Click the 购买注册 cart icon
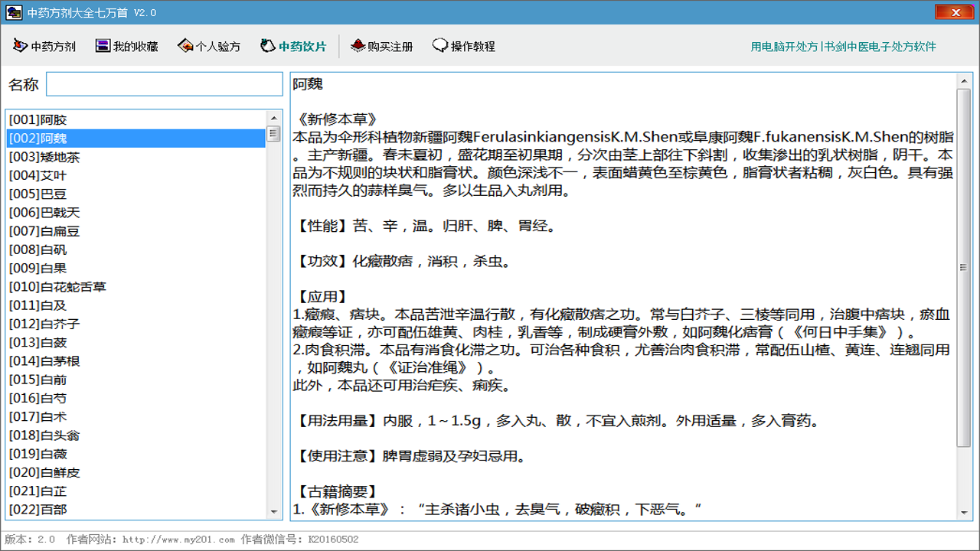This screenshot has height=551, width=980. coord(358,46)
